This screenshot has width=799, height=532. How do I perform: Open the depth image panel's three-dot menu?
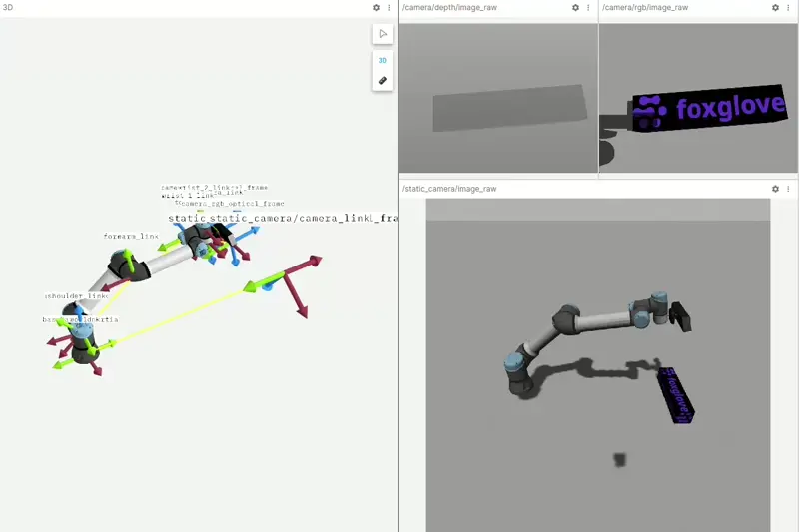(588, 7)
